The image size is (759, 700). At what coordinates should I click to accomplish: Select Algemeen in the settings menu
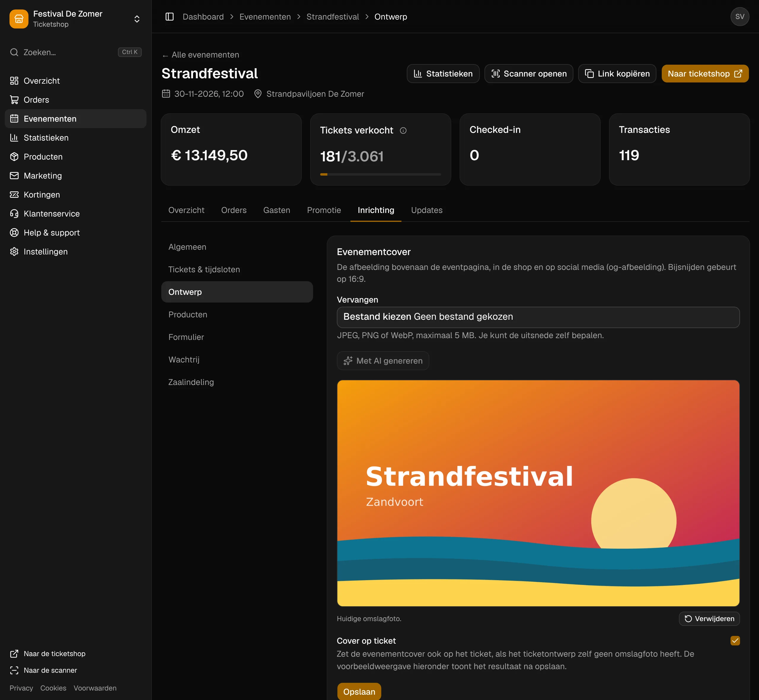[237, 247]
